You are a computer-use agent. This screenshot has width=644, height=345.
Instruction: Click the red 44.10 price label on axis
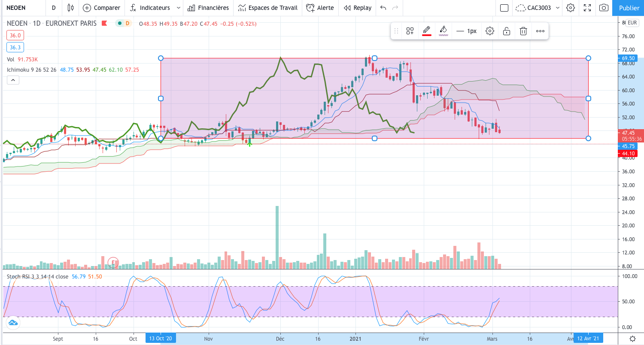(628, 154)
